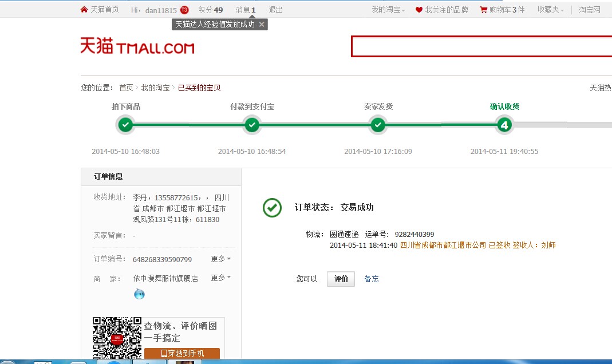Click the QR code image

coord(117,338)
